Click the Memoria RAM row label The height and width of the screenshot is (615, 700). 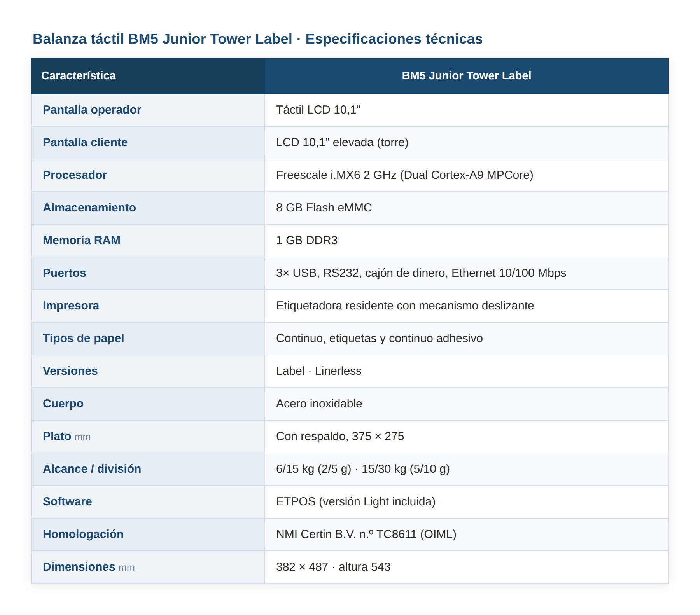[x=82, y=240]
